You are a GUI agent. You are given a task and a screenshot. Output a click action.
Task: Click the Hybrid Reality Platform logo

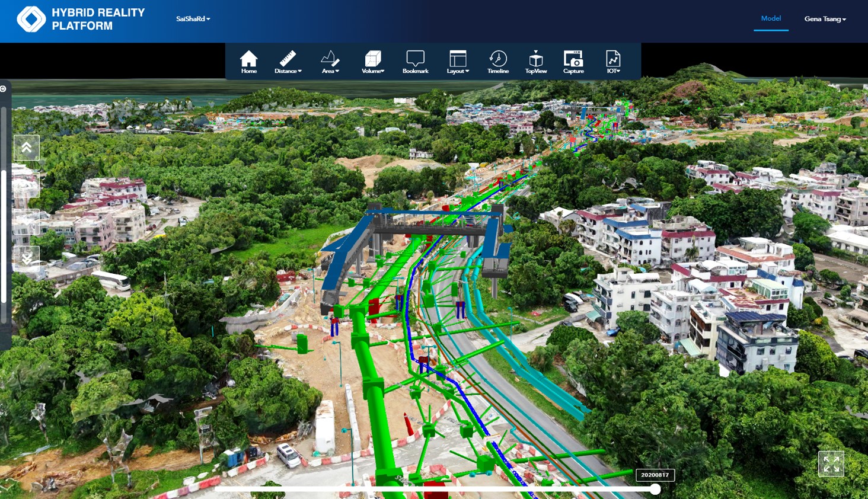(31, 19)
